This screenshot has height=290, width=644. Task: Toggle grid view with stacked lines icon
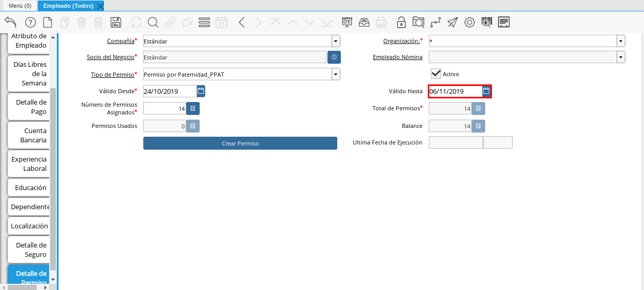pyautogui.click(x=204, y=22)
